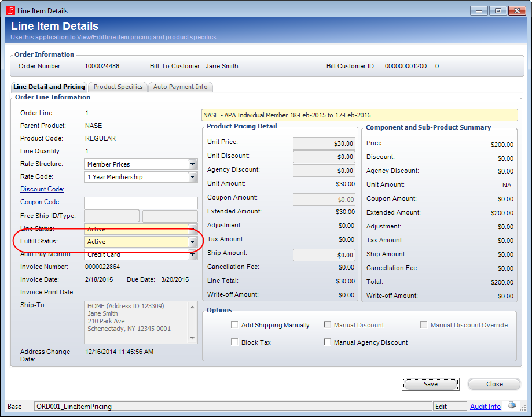Click the Coupon Amount field in Product Pricing
The height and width of the screenshot is (417, 532).
[324, 200]
